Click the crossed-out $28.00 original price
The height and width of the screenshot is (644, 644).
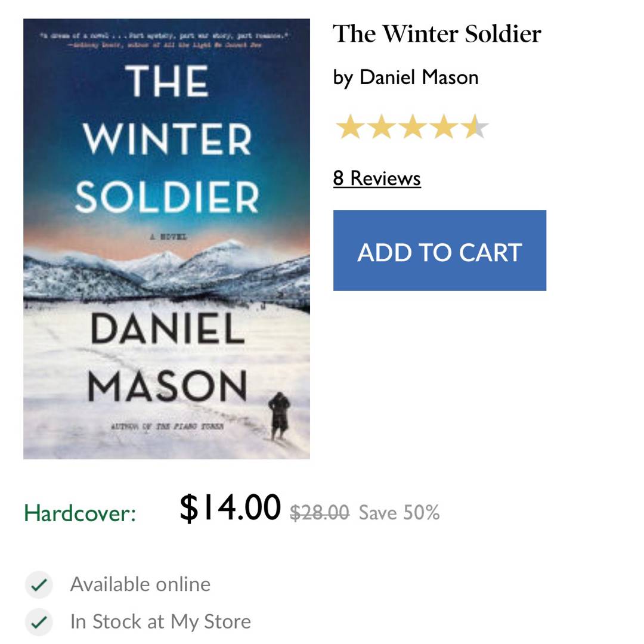[x=320, y=513]
